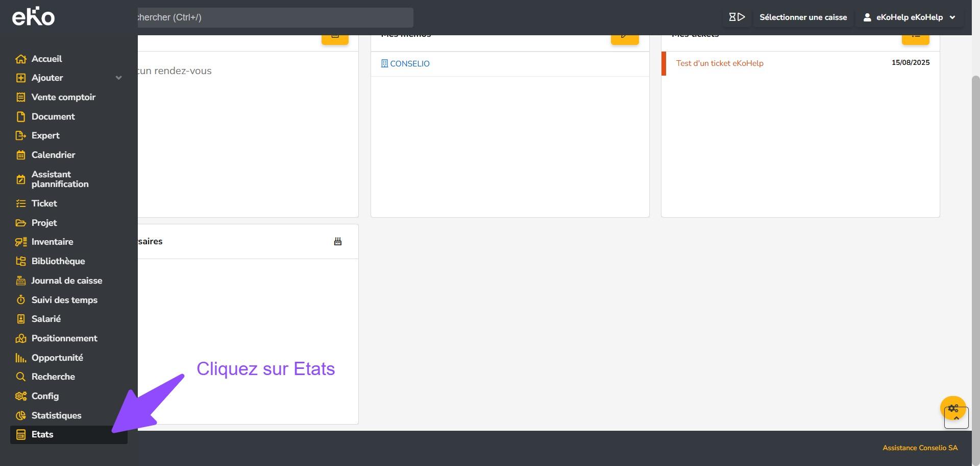Viewport: 980px width, 466px height.
Task: Click the Calendrier calendar icon
Action: (x=20, y=155)
